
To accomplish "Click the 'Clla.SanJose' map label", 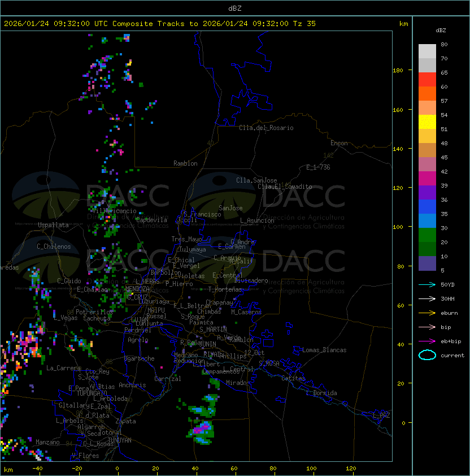I will [x=256, y=180].
